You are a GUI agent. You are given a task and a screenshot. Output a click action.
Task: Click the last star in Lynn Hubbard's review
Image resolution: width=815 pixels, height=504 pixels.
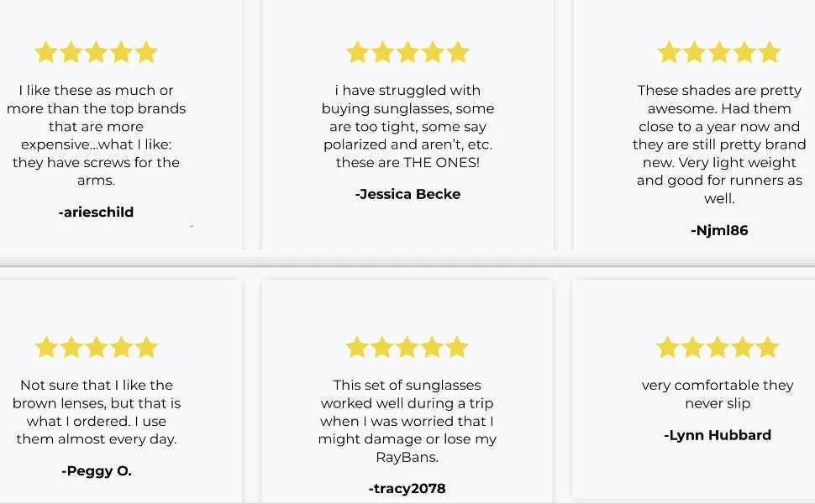click(768, 348)
